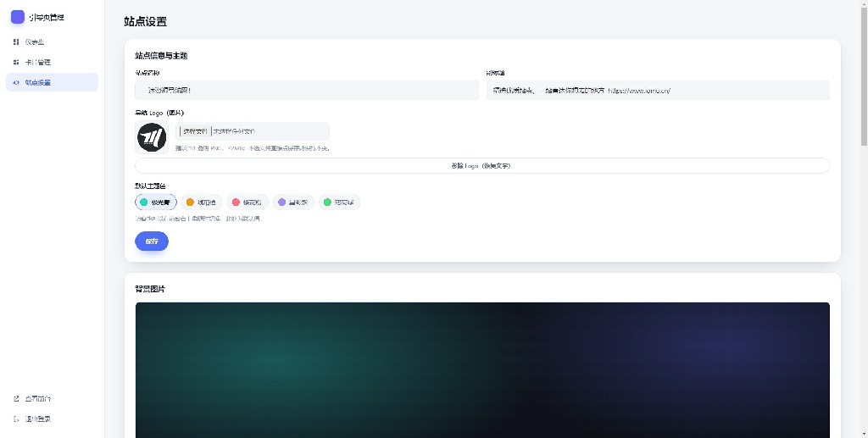The image size is (868, 438).
Task: Go to 卡片管理 in the sidebar
Action: pyautogui.click(x=52, y=62)
